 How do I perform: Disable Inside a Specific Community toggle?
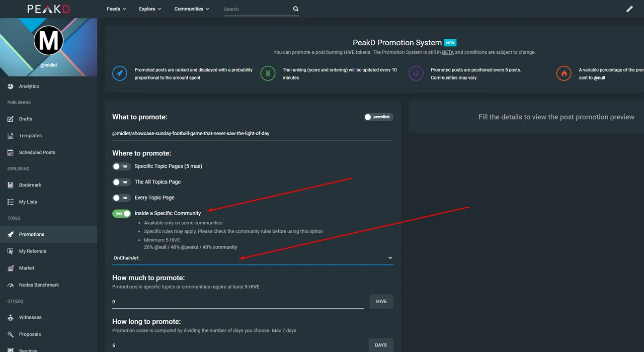121,214
